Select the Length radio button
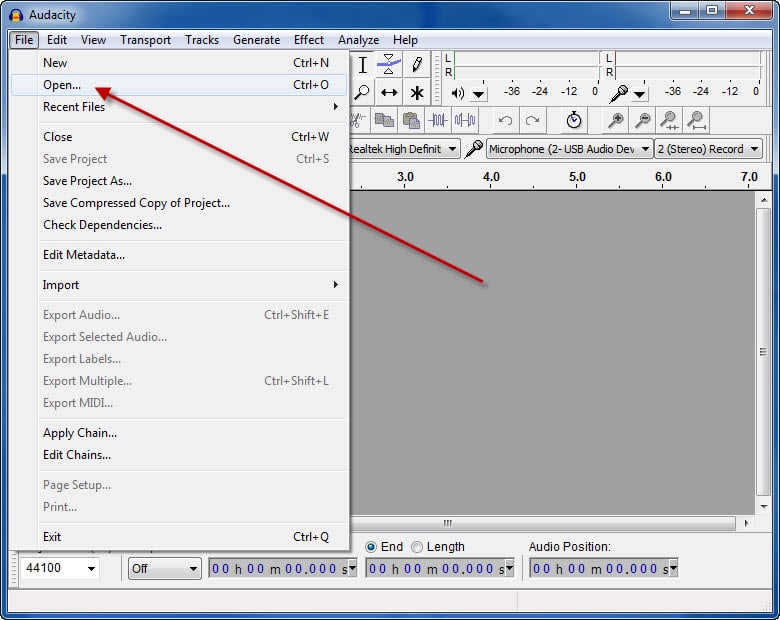This screenshot has height=620, width=780. [x=417, y=547]
